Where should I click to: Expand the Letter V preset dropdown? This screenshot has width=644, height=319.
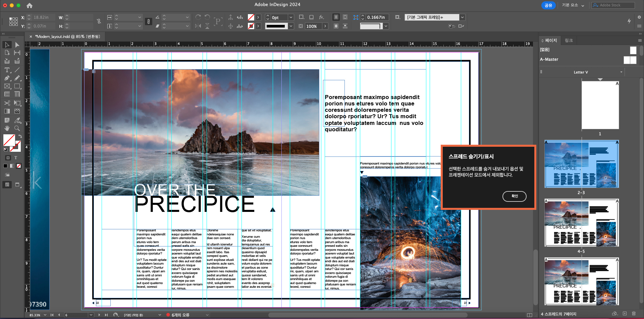point(621,72)
